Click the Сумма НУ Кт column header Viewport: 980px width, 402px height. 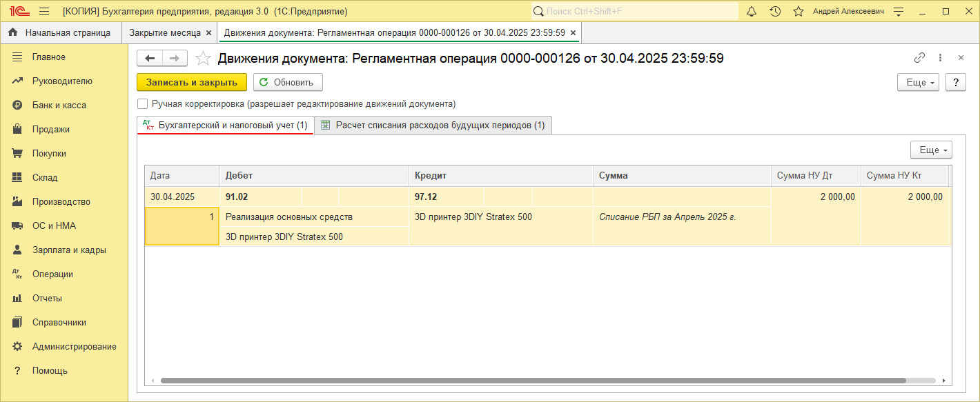coord(905,176)
